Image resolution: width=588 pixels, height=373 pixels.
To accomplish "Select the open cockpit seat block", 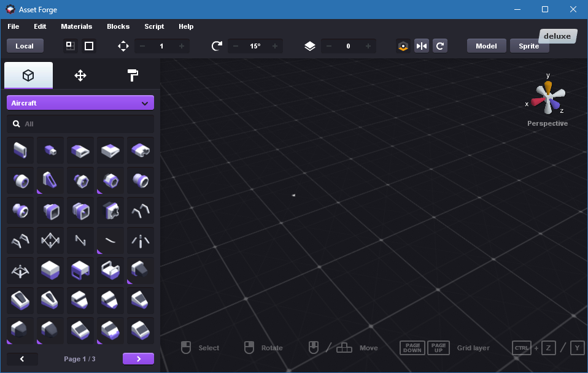I will 110,271.
